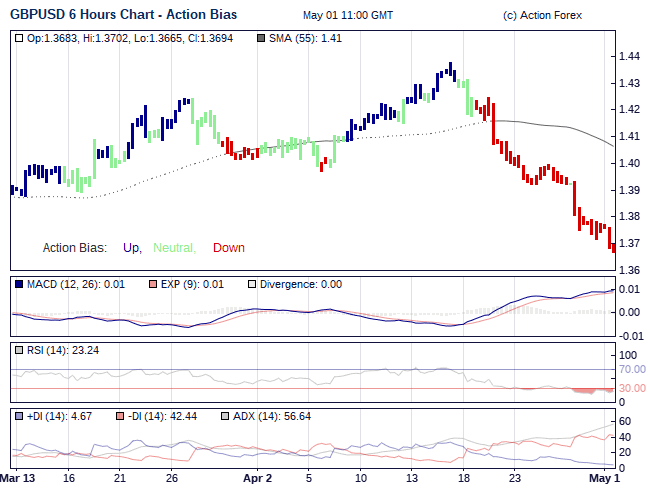This screenshot has height=489, width=650.
Task: Click the SMA (55) legend color box
Action: coord(262,38)
